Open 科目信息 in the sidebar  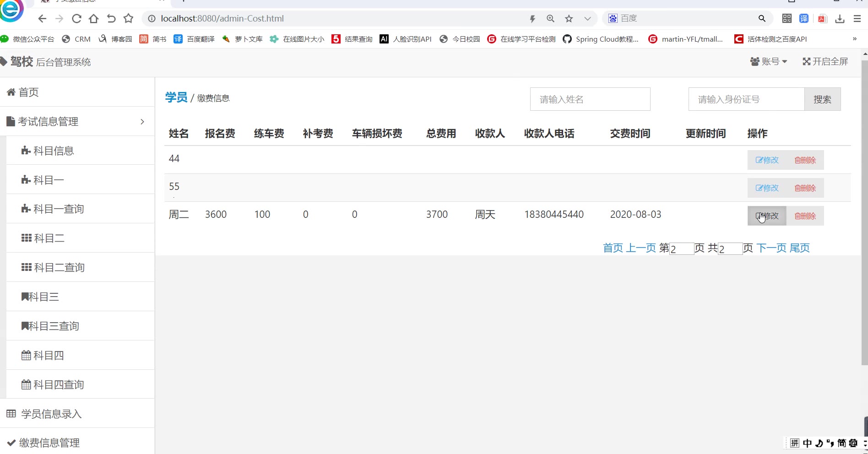pos(80,151)
